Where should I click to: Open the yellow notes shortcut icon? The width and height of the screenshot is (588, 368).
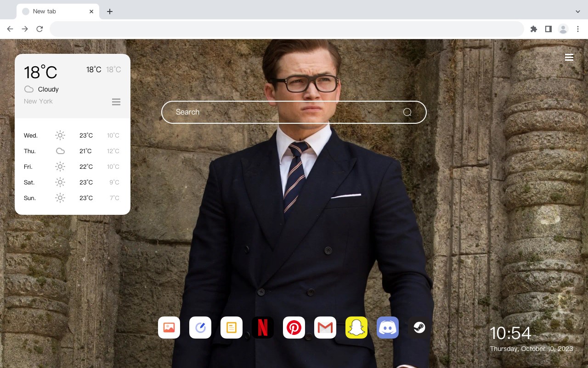232,328
